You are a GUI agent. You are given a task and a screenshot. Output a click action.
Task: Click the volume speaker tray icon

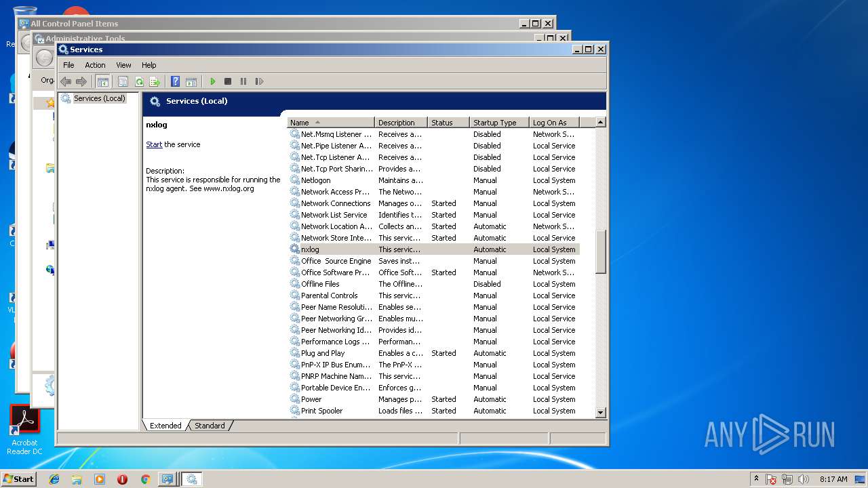click(x=804, y=479)
